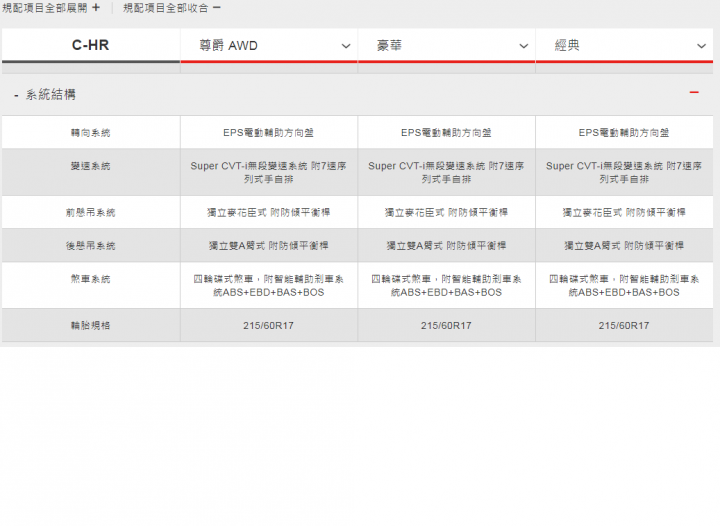
Task: Select Super CVT-i cell under 尊爵 AWD
Action: coord(269,172)
